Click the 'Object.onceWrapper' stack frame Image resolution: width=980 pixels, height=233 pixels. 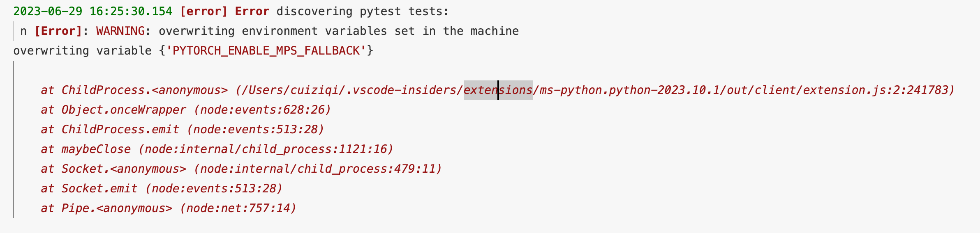(x=123, y=110)
